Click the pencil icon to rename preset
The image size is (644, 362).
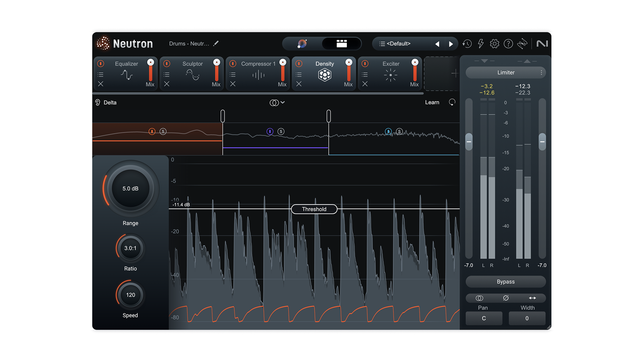(216, 43)
